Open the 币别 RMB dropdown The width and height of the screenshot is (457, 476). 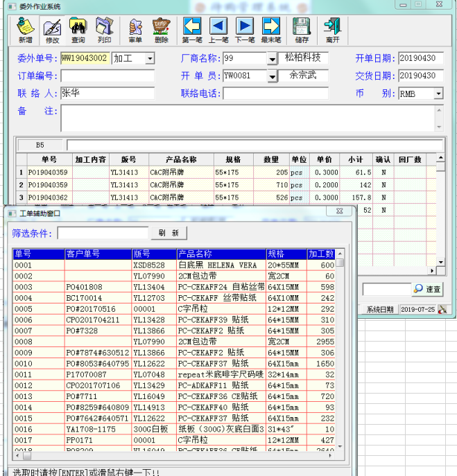pos(438,94)
